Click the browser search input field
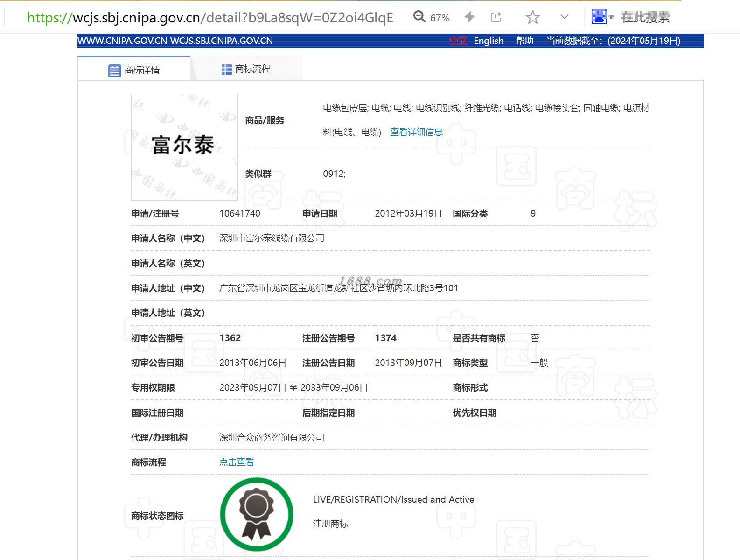Screen dimensions: 740x560 [x=646, y=18]
